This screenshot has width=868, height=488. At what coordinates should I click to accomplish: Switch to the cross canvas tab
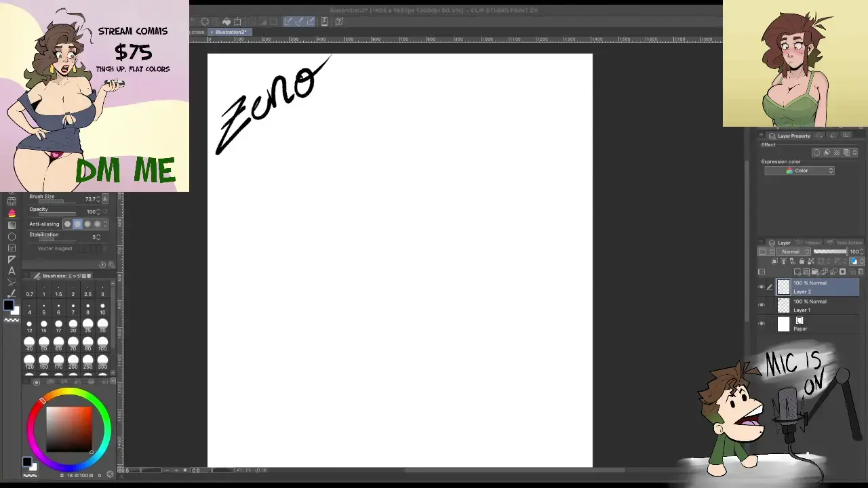(197, 32)
